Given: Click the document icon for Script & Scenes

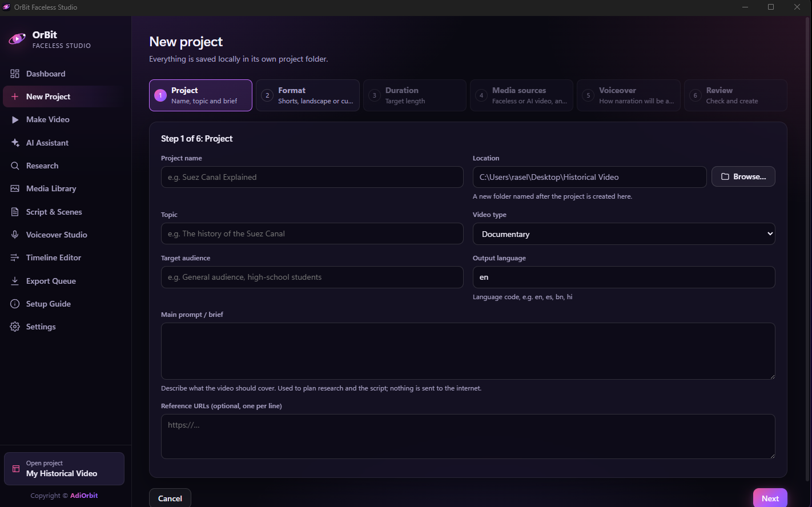Looking at the screenshot, I should pyautogui.click(x=15, y=212).
